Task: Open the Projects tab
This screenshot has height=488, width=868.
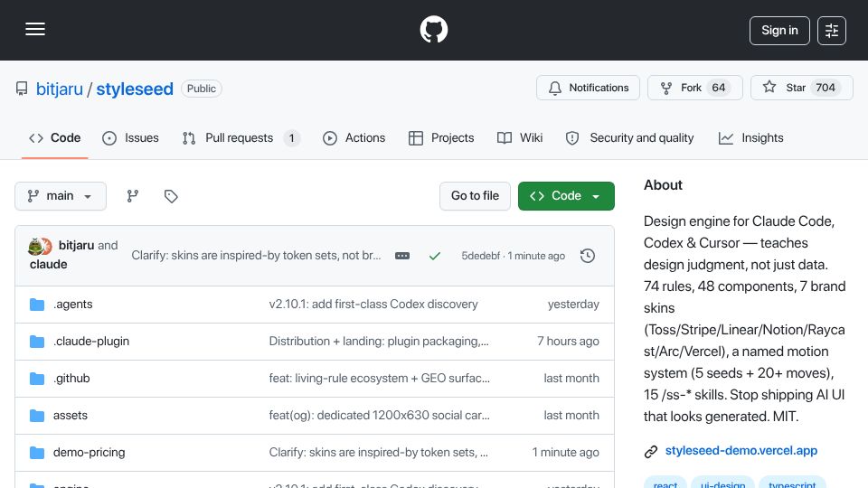Action: tap(441, 137)
